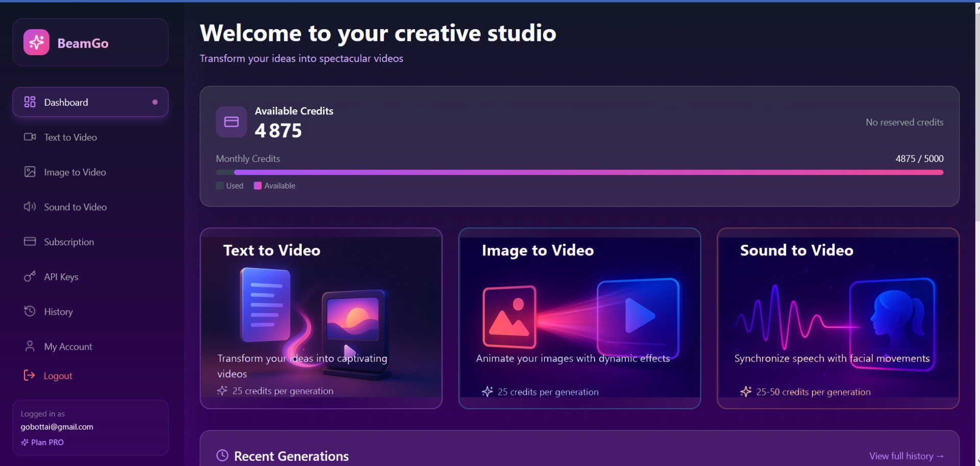Log out using the Logout link

click(58, 376)
